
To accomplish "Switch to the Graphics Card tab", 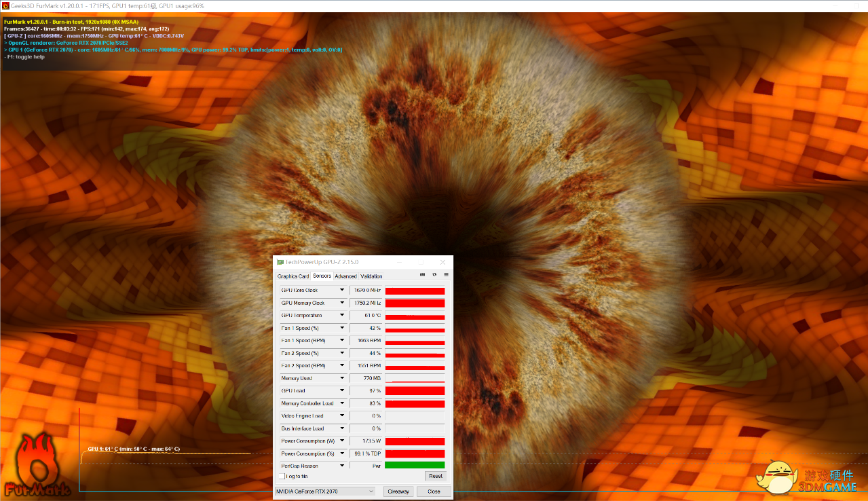I will pyautogui.click(x=293, y=276).
